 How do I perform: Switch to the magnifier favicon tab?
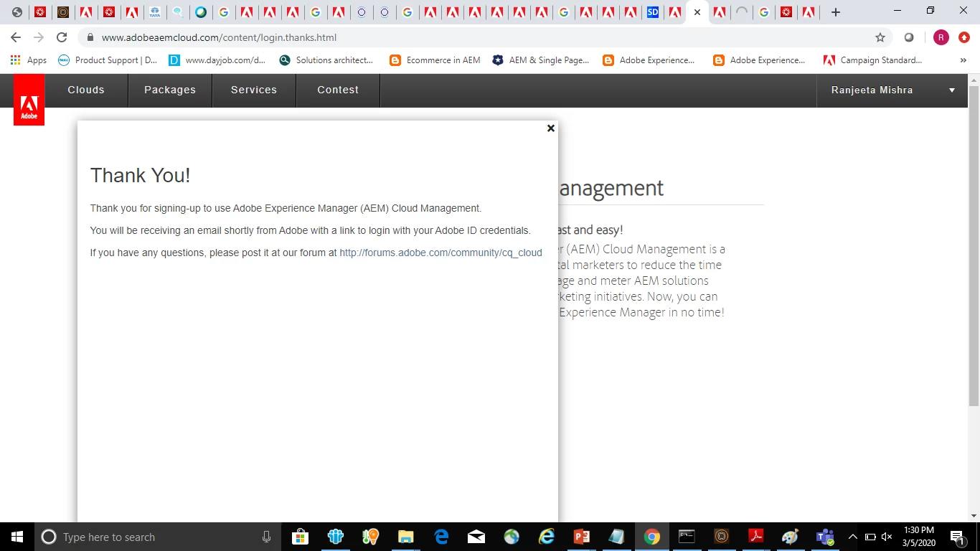tap(177, 12)
